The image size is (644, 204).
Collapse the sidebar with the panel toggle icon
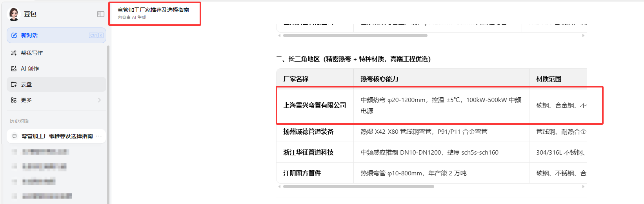(x=101, y=14)
